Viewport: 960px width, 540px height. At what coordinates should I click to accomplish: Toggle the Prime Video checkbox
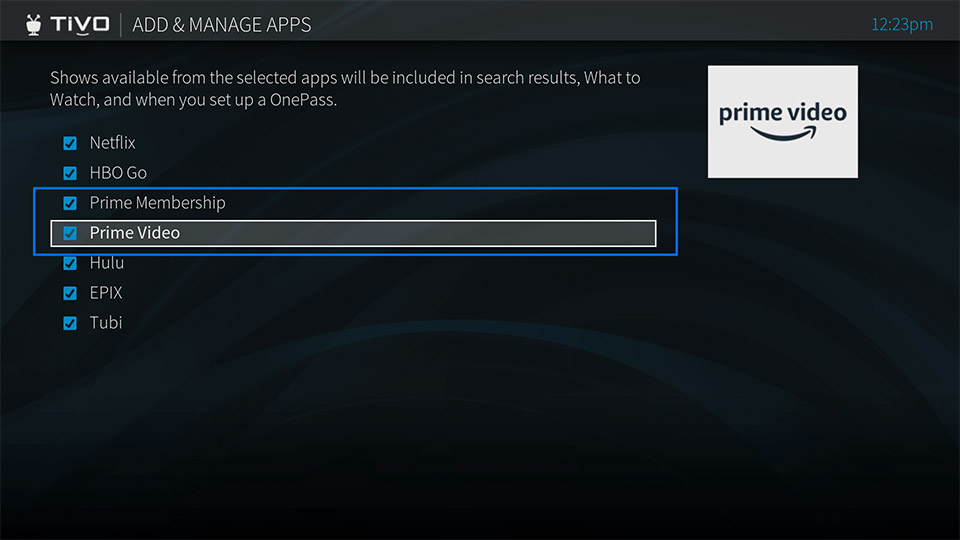[x=70, y=233]
